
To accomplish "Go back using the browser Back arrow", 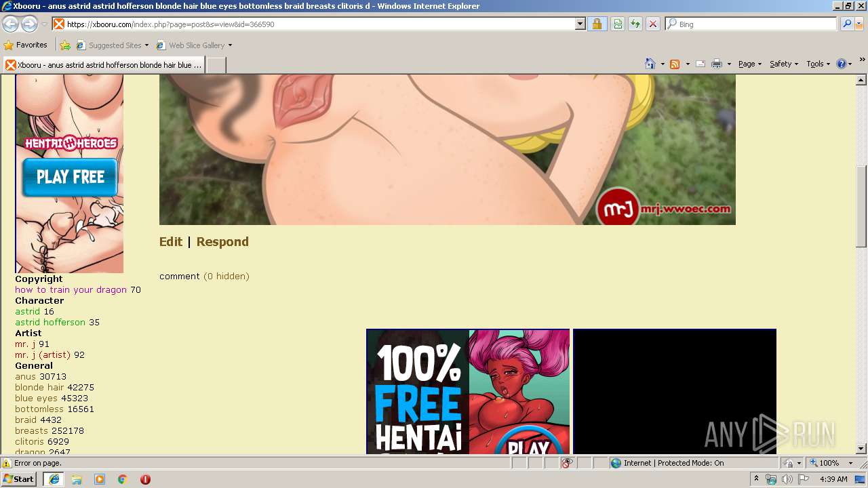I will click(10, 24).
